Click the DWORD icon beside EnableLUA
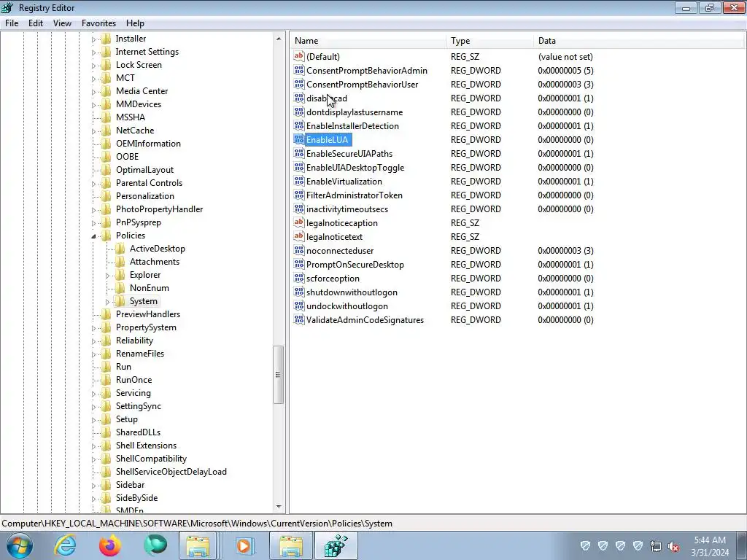The height and width of the screenshot is (560, 747). 298,139
